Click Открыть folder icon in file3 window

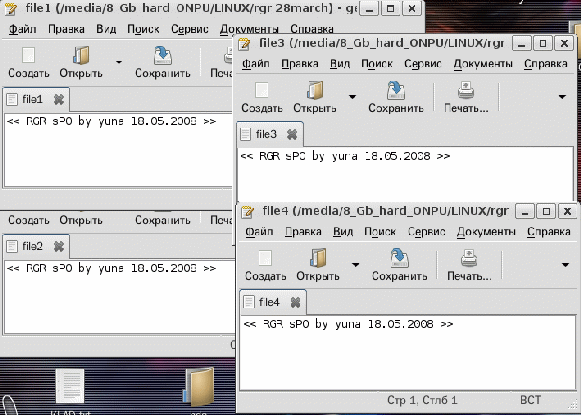(315, 90)
